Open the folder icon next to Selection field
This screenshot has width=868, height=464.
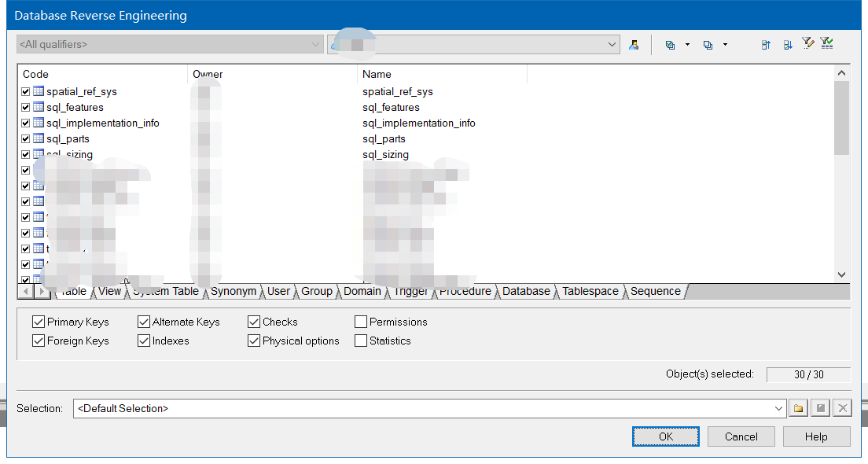[x=797, y=407]
